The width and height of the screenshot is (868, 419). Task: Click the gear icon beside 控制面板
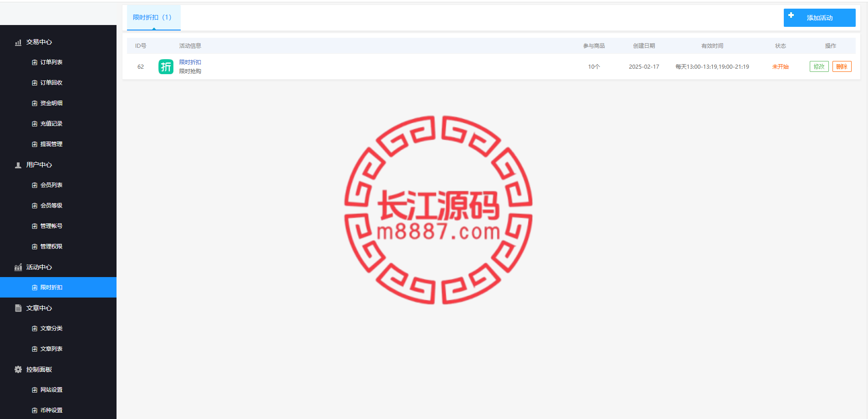[18, 369]
